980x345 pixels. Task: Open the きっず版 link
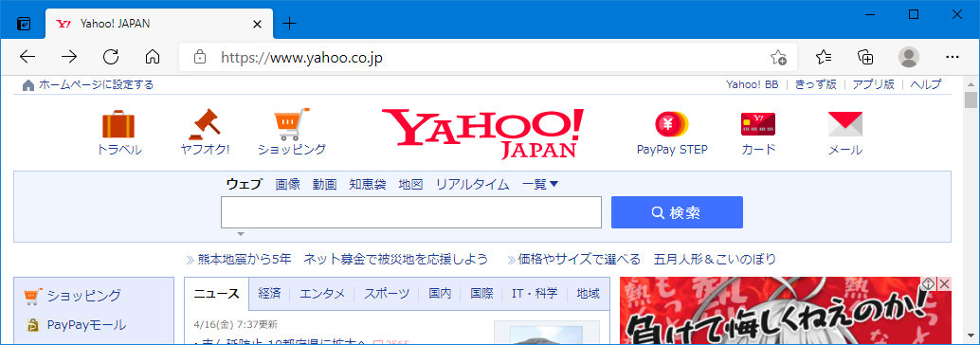(816, 85)
